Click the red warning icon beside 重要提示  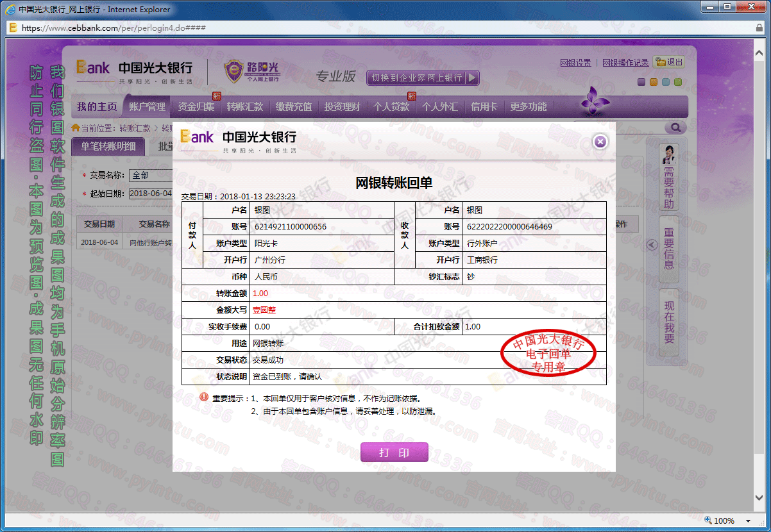(x=204, y=397)
